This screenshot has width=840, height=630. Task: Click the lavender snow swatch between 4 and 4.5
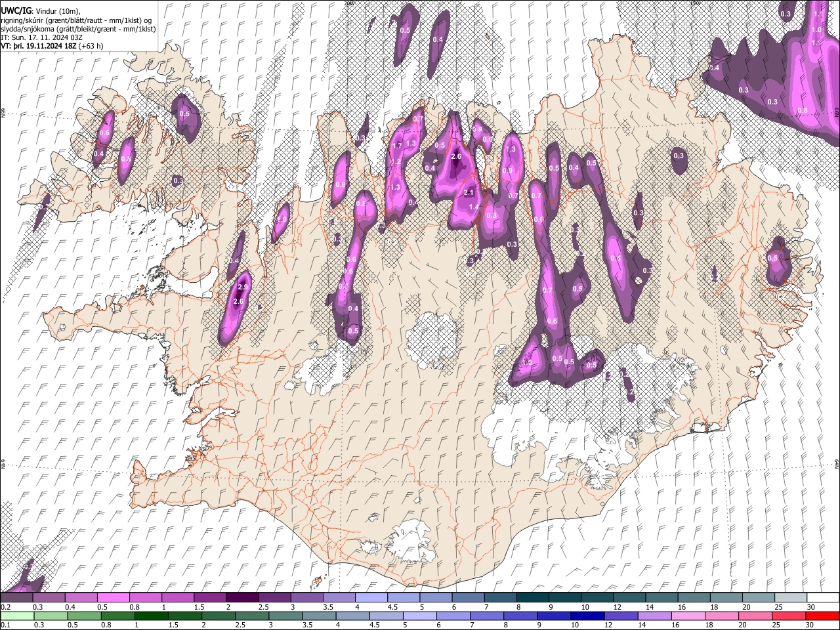(371, 597)
